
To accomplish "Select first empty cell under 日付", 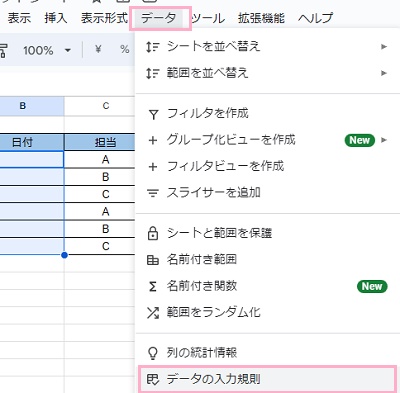I will 32,160.
